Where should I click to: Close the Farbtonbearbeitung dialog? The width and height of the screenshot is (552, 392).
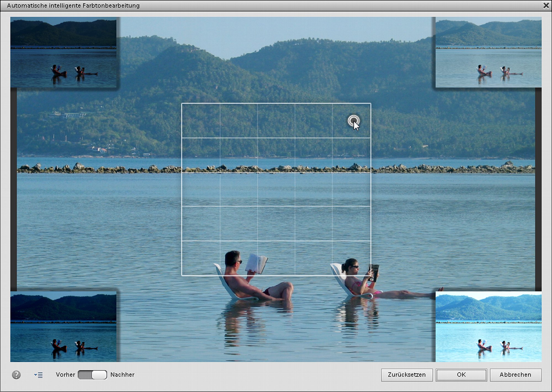(x=546, y=6)
